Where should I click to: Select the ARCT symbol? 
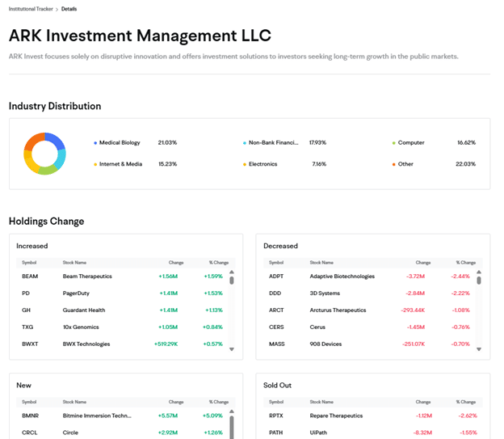point(276,310)
